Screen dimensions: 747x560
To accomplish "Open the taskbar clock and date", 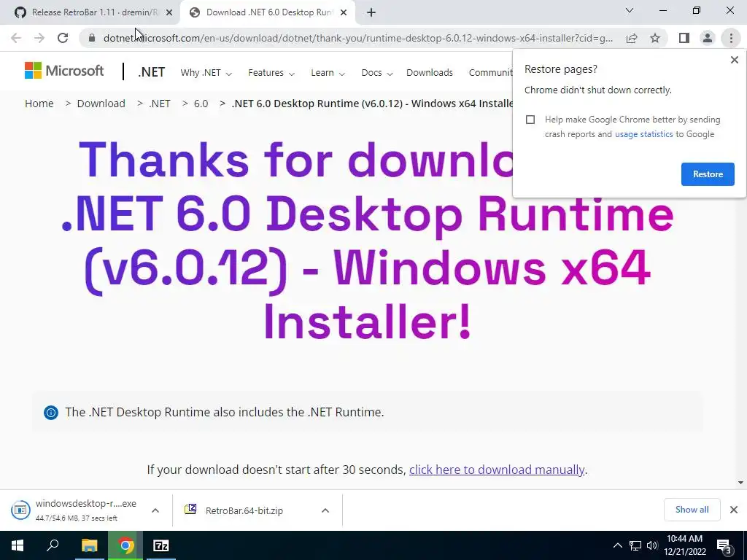I will (x=684, y=545).
